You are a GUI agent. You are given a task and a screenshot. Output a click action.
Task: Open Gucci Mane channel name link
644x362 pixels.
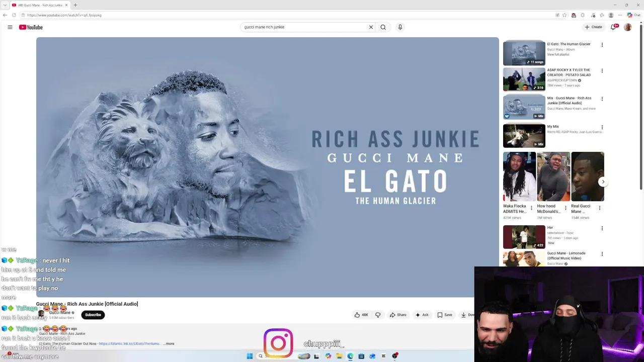[60, 313]
